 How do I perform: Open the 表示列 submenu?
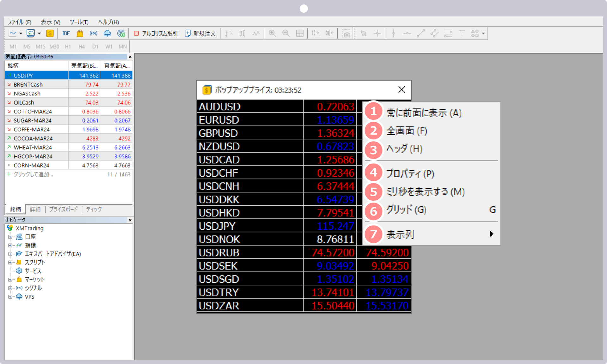point(431,234)
